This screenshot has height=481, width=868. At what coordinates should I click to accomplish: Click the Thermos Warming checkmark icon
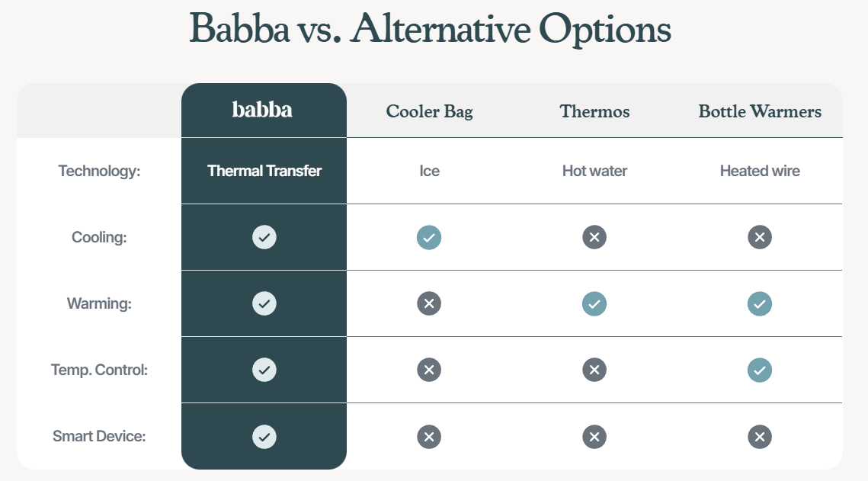point(594,304)
